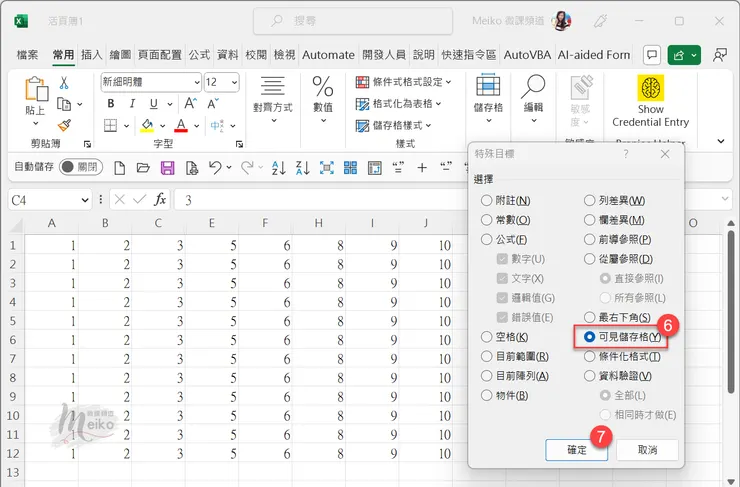
Task: Click the New blank file icon in quick toolbar
Action: (x=119, y=168)
